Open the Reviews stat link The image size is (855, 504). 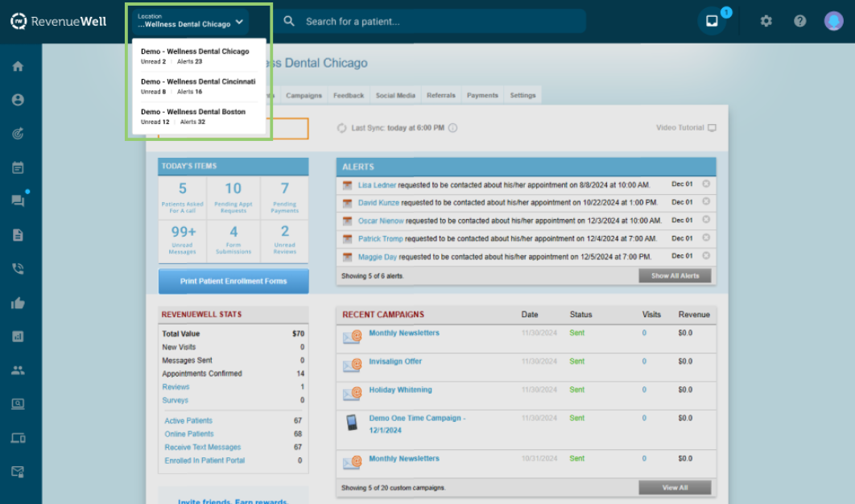pos(176,387)
